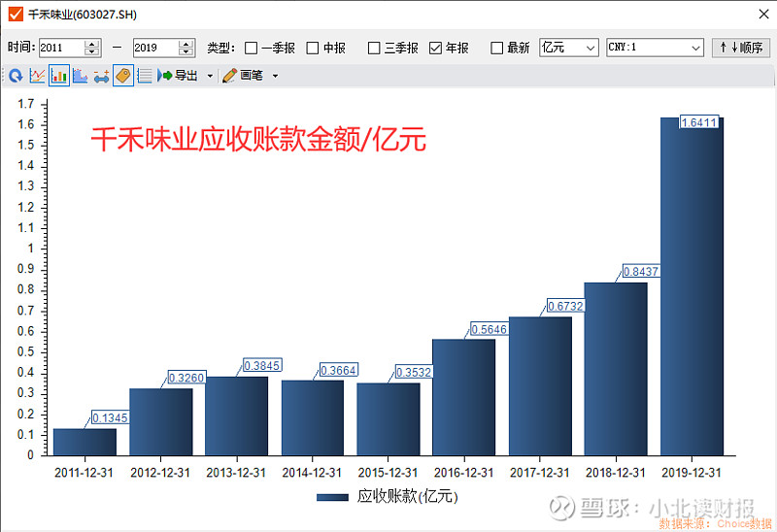This screenshot has height=532, width=777.
Task: Click the 0.3260 data label
Action: click(x=186, y=378)
